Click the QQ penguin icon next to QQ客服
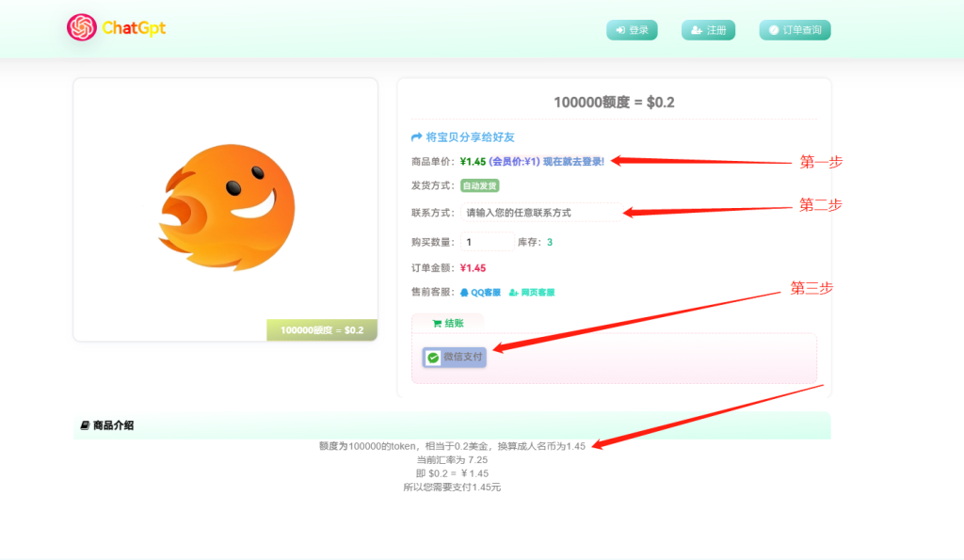This screenshot has height=560, width=964. click(x=465, y=292)
